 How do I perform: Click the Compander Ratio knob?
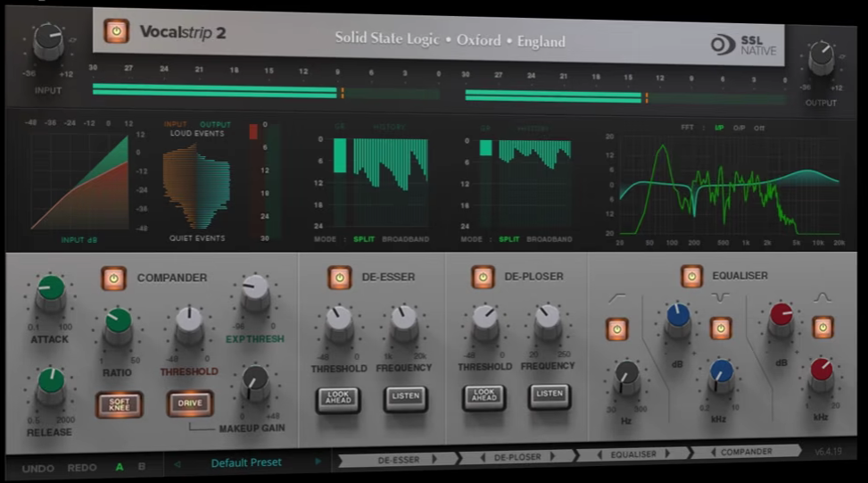[118, 325]
